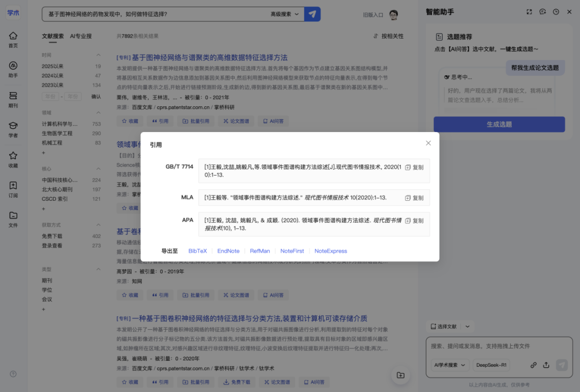Submit search with the paper-plane button

click(x=312, y=14)
